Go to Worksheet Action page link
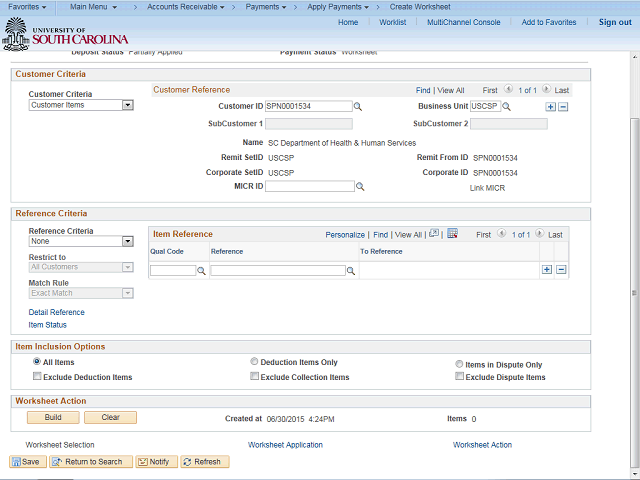The width and height of the screenshot is (640, 480). click(x=482, y=445)
